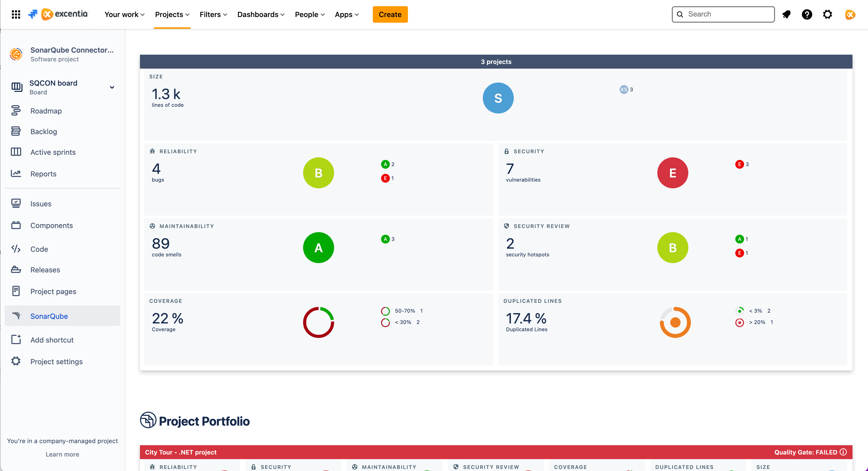Click the 3 projects header bar
Screen dimensions: 868x471
[x=496, y=62]
